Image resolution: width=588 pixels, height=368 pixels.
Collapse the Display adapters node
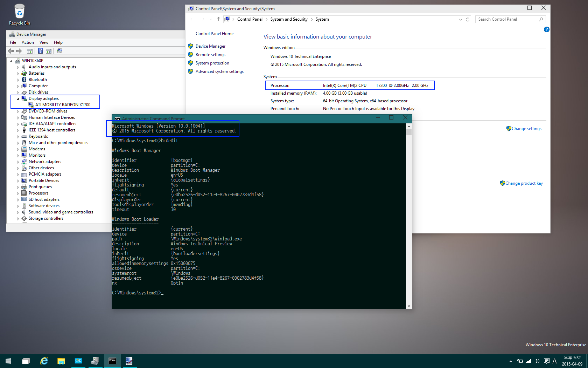(18, 98)
